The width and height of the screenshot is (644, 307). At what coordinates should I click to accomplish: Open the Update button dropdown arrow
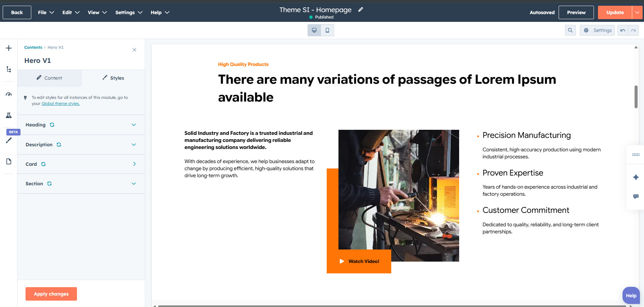(x=637, y=12)
